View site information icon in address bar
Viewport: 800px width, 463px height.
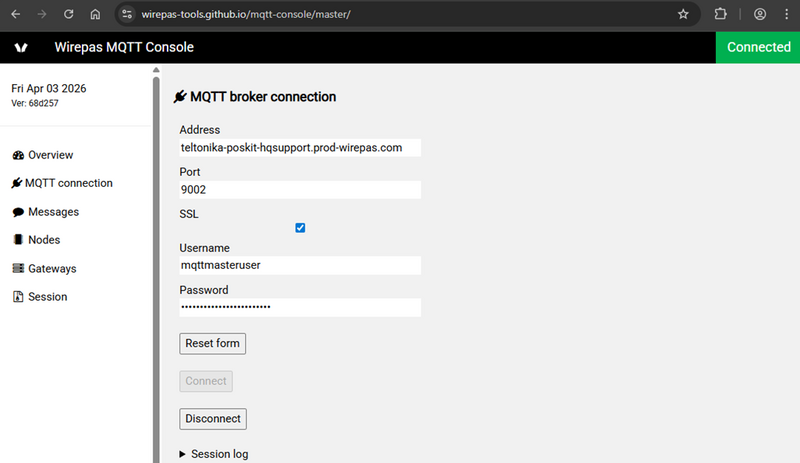point(127,14)
